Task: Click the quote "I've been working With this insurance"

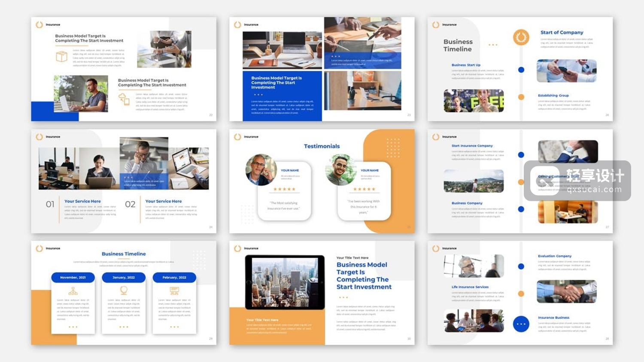Action: point(363,207)
